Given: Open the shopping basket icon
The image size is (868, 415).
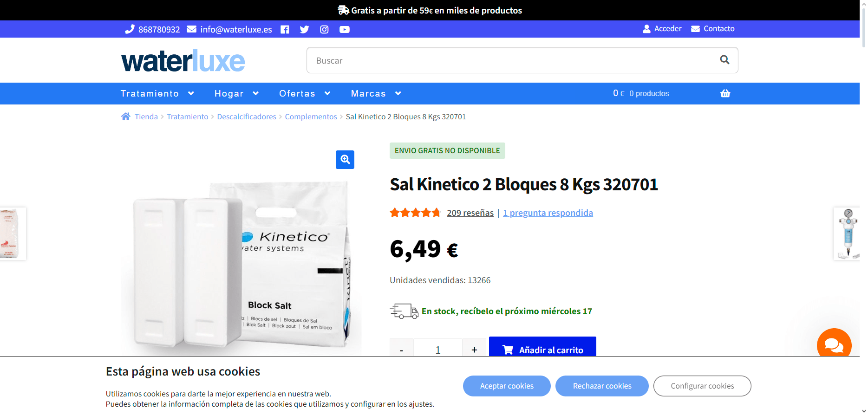Looking at the screenshot, I should [x=725, y=93].
